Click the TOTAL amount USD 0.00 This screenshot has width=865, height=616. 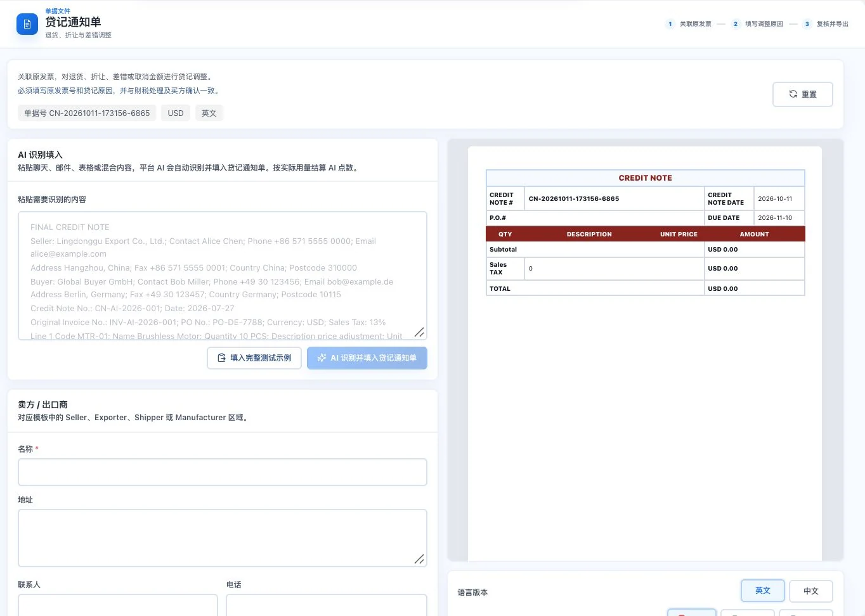[x=723, y=288]
